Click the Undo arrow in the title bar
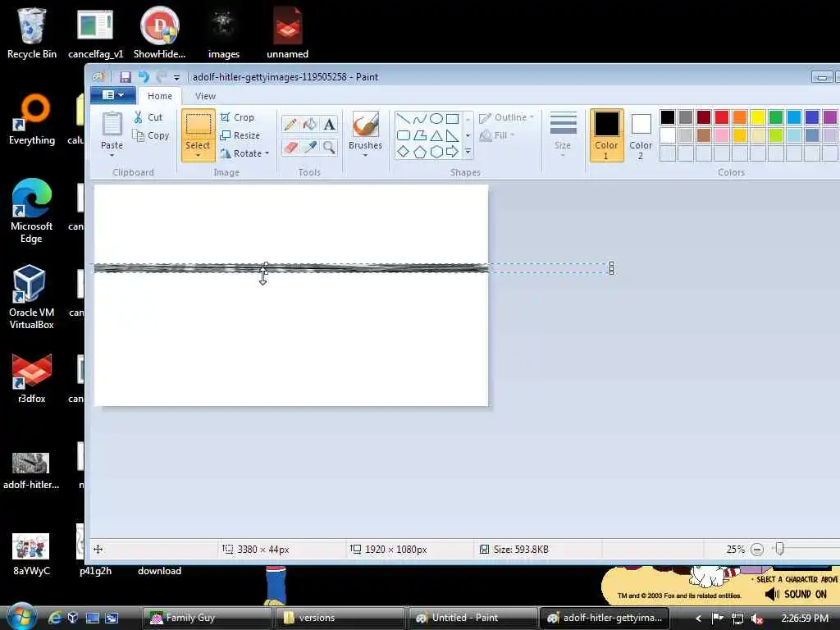This screenshot has width=840, height=630. (x=144, y=77)
